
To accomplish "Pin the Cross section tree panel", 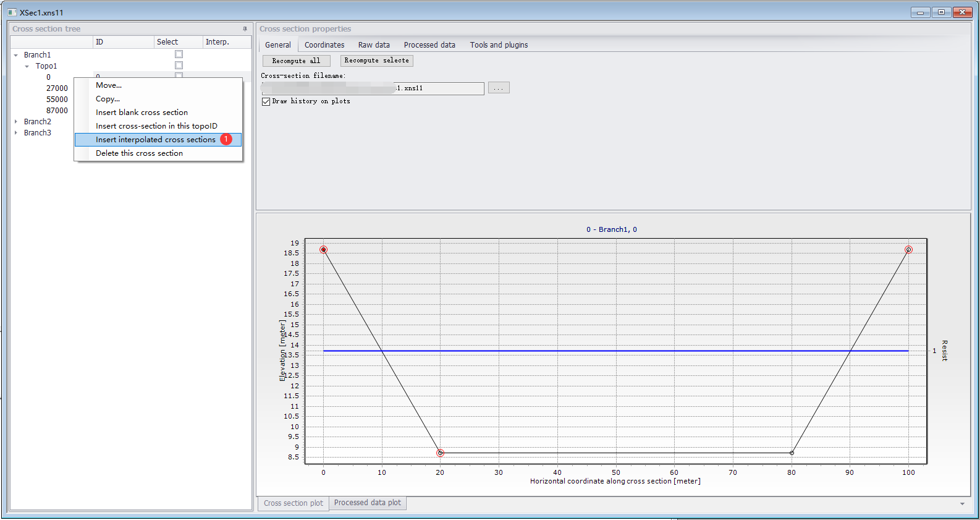I will 245,29.
